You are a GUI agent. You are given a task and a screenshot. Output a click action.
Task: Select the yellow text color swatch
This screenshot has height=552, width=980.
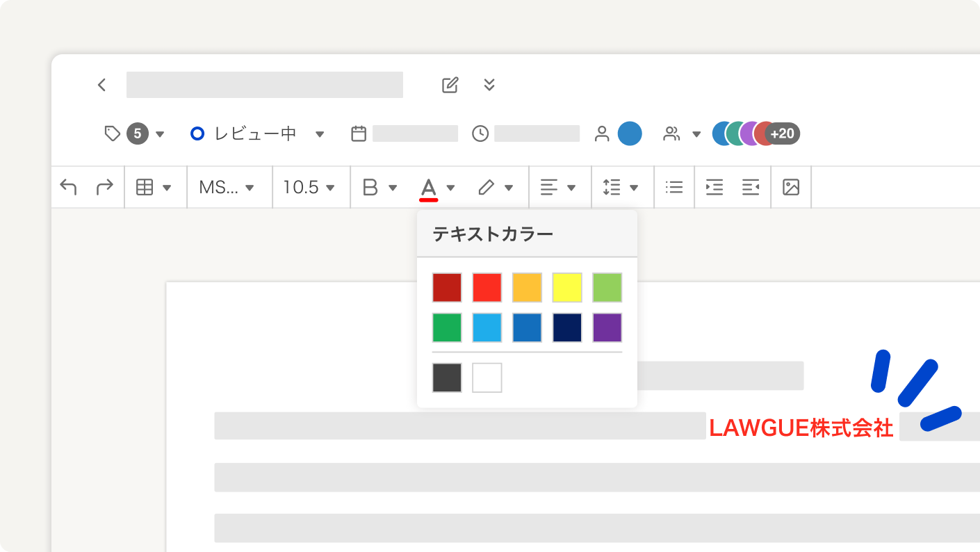567,288
